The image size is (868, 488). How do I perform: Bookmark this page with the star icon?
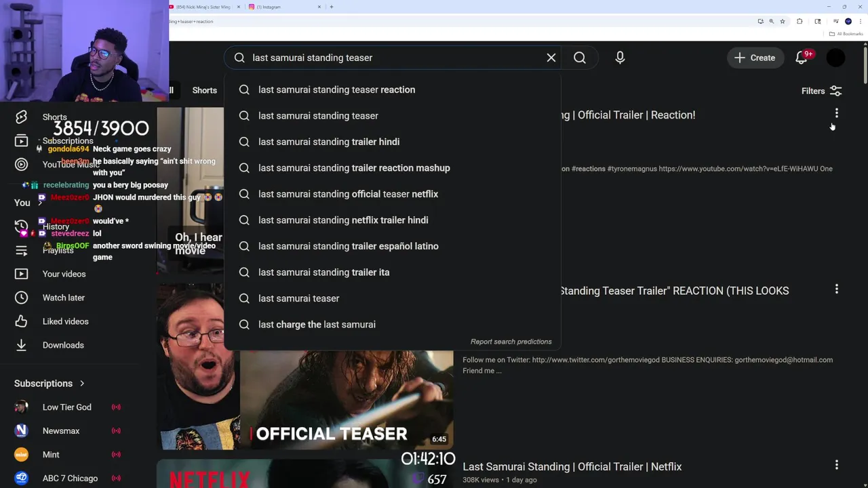[783, 21]
